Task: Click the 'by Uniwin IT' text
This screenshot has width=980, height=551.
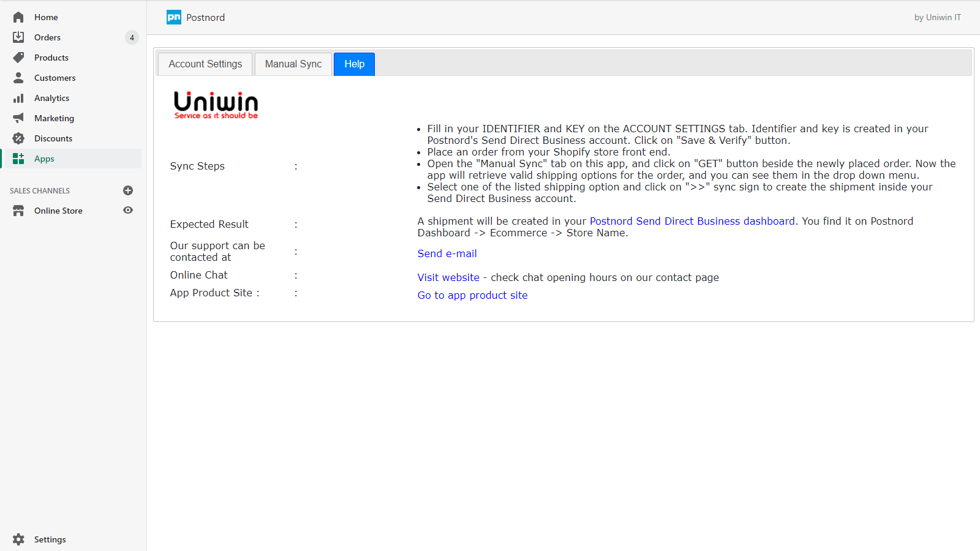Action: (938, 17)
